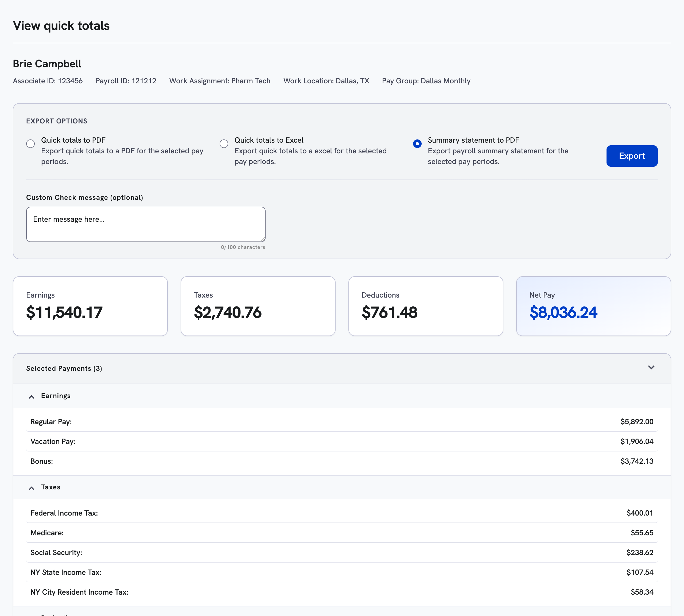Open the Taxes $2,740.76 summary card

tap(258, 306)
